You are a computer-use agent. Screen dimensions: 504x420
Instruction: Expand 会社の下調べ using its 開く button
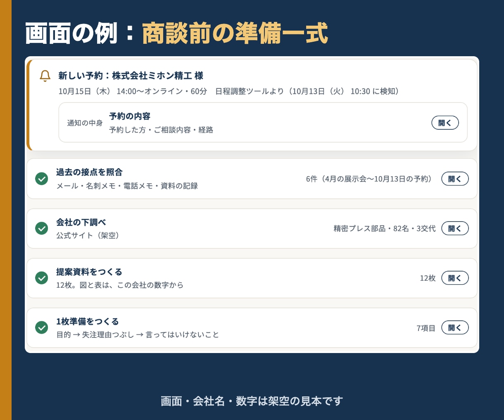[455, 228]
